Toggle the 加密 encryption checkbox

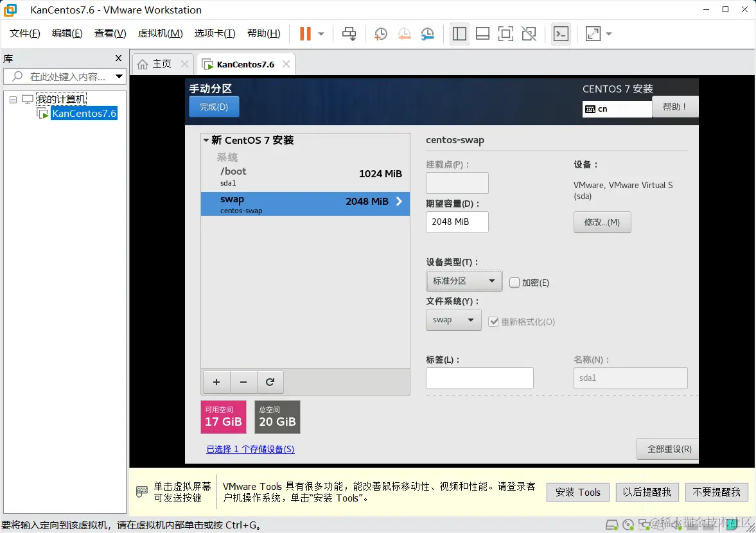514,283
